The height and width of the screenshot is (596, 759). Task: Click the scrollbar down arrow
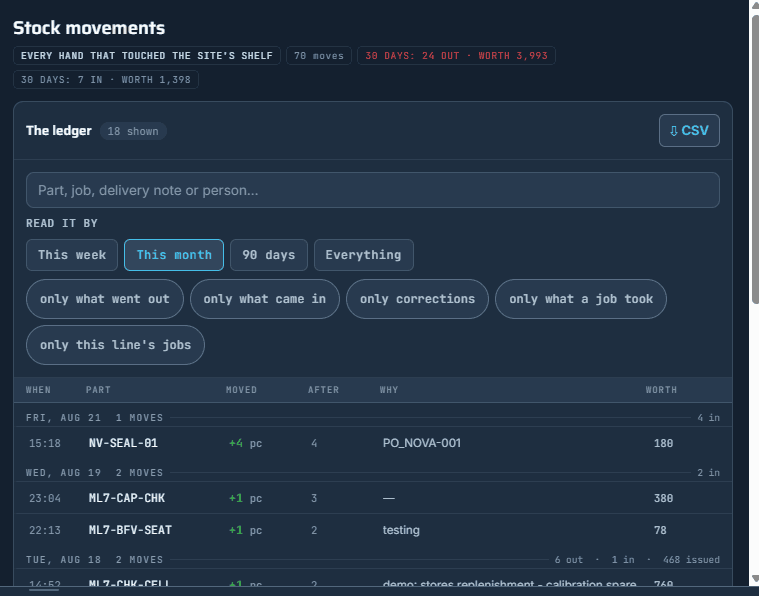pos(755,580)
